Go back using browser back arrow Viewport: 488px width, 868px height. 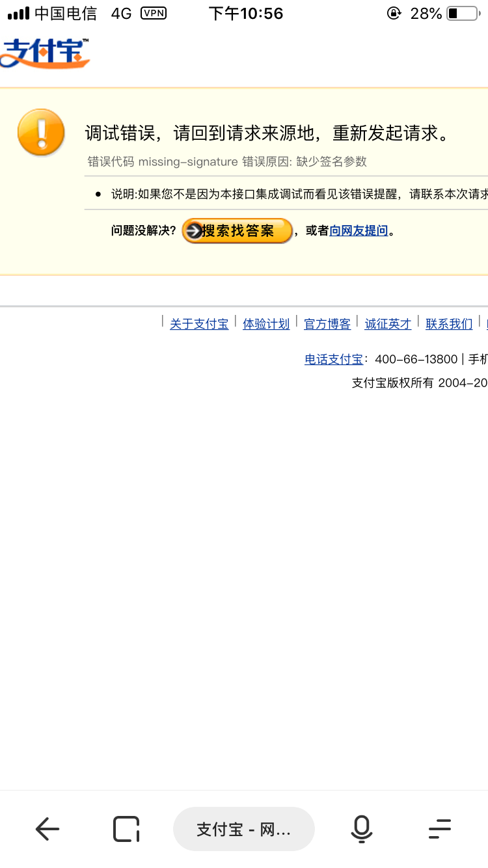tap(47, 829)
